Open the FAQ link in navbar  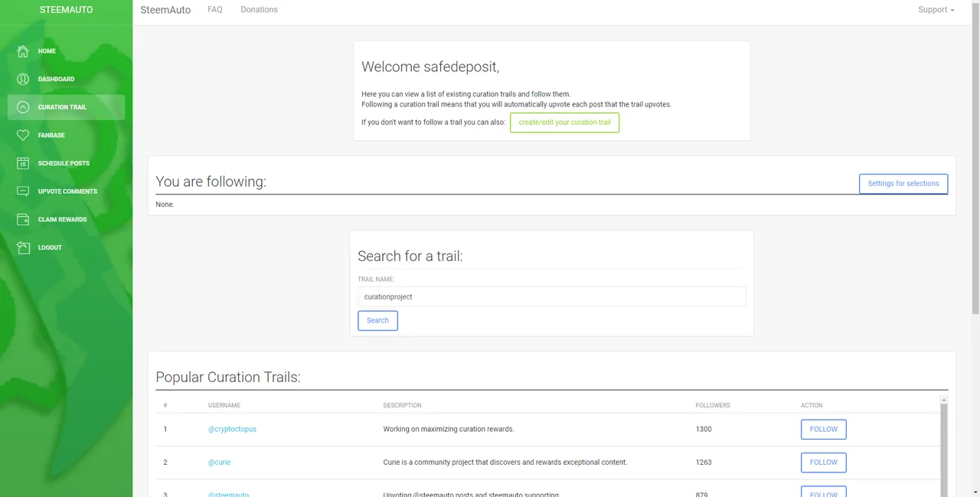[215, 10]
